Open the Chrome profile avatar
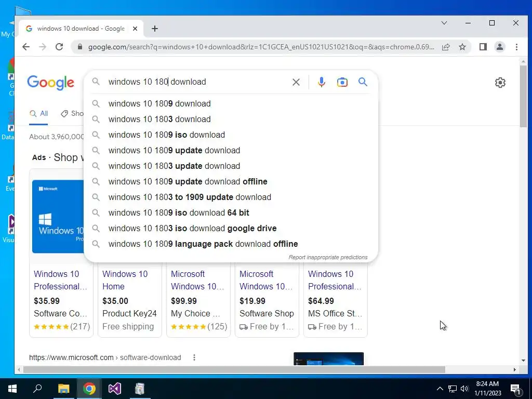532x399 pixels. pyautogui.click(x=500, y=47)
